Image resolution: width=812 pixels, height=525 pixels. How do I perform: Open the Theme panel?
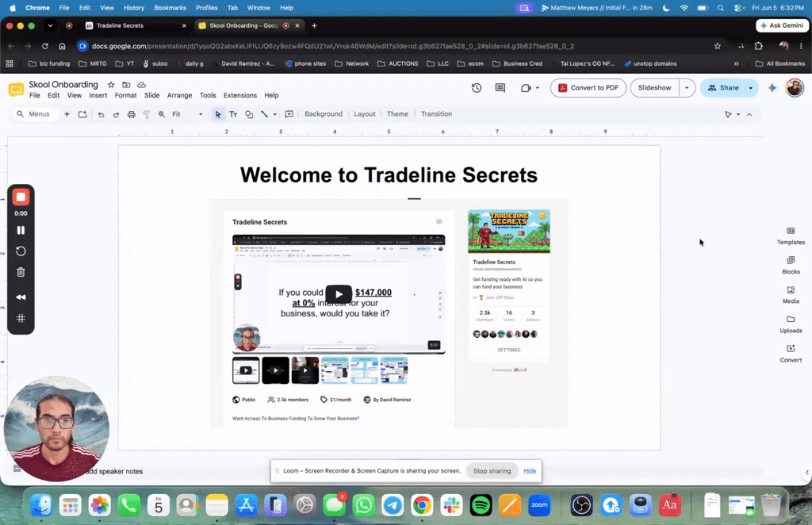pyautogui.click(x=397, y=114)
